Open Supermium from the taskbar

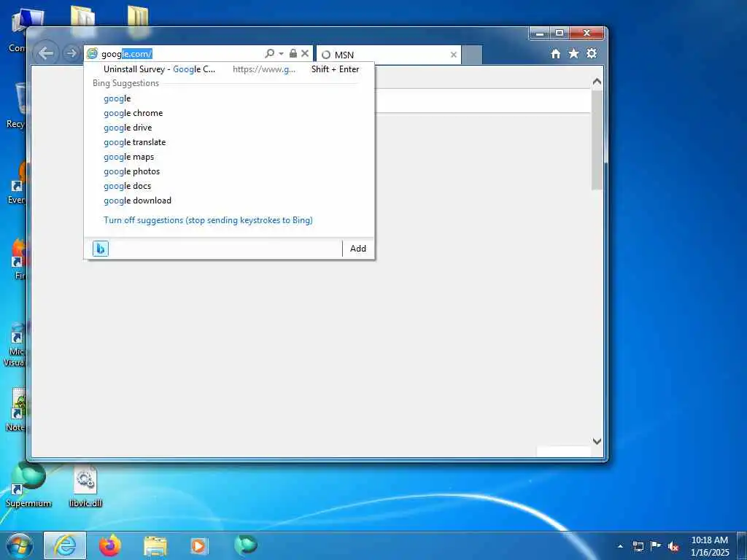tap(245, 545)
